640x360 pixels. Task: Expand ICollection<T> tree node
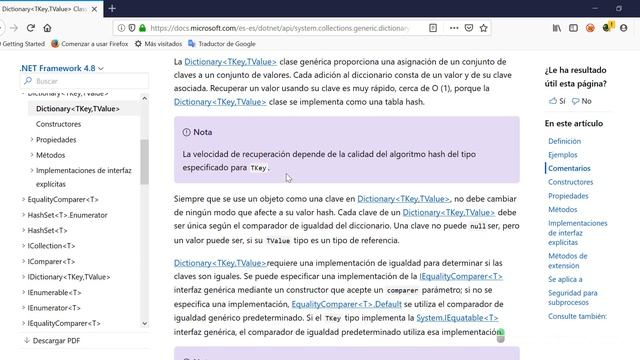point(23,246)
